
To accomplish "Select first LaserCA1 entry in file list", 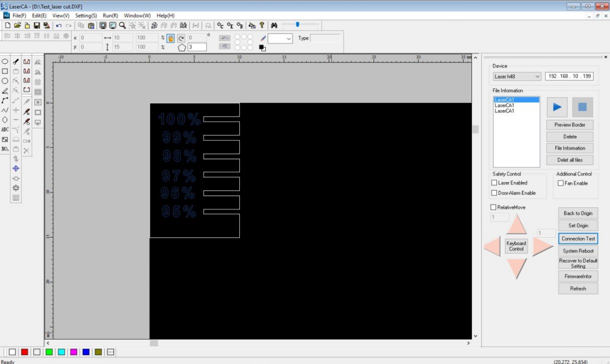I will [516, 100].
